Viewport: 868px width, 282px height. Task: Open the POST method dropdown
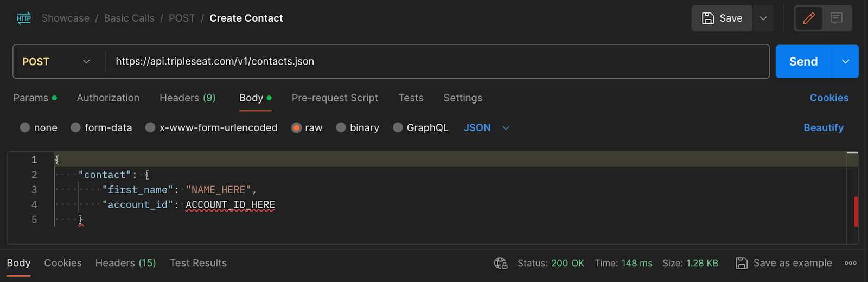pyautogui.click(x=56, y=62)
